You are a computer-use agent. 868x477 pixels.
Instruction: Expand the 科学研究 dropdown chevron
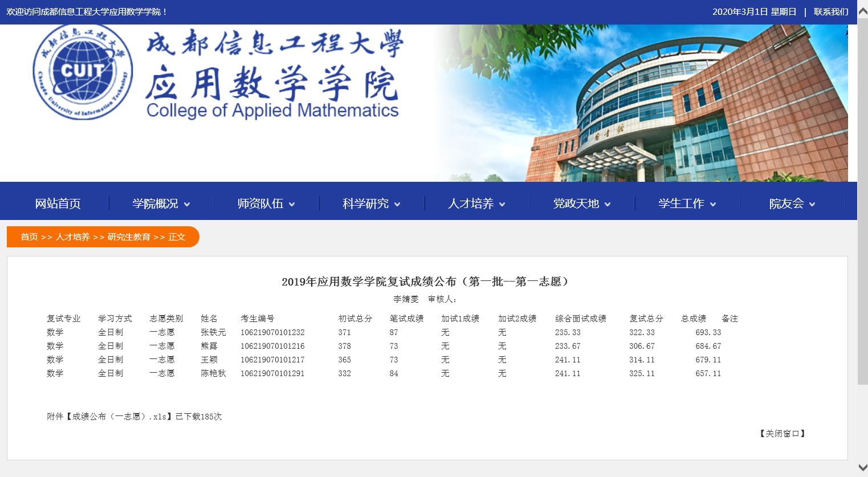(x=397, y=204)
